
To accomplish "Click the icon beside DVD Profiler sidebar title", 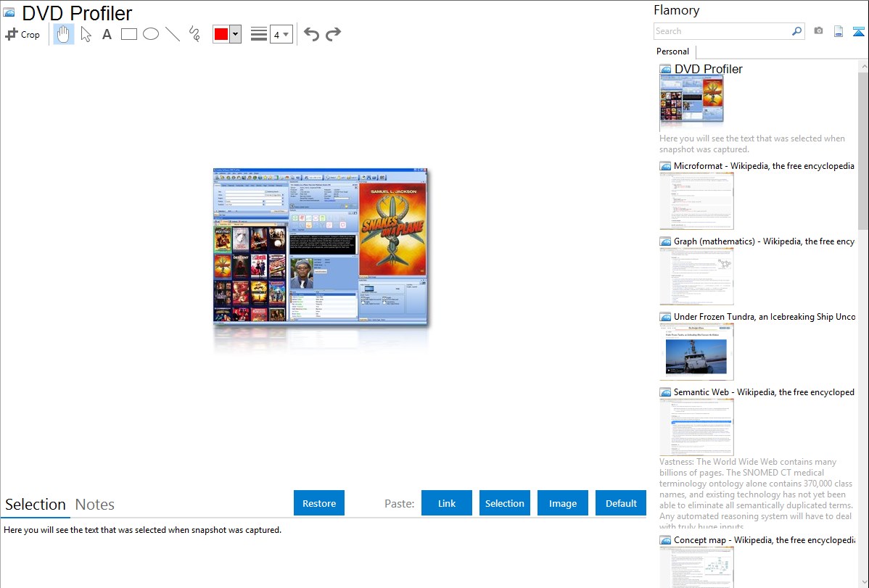I will (665, 70).
